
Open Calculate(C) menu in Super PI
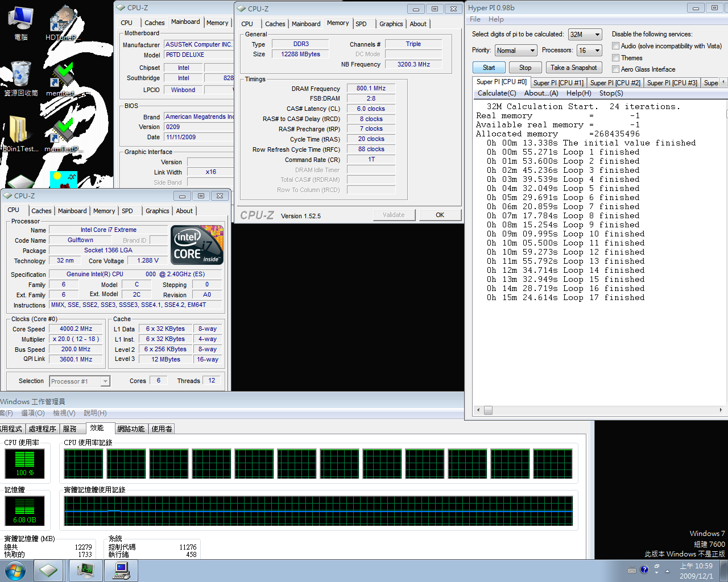tap(497, 93)
